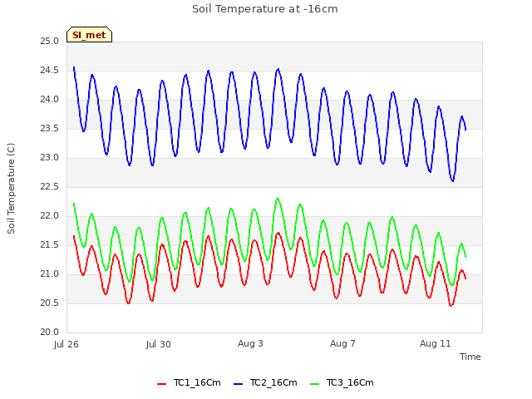Viewport: 532px width, 399px height.
Task: Click the 23.5 y-axis tick label
Action: point(50,129)
